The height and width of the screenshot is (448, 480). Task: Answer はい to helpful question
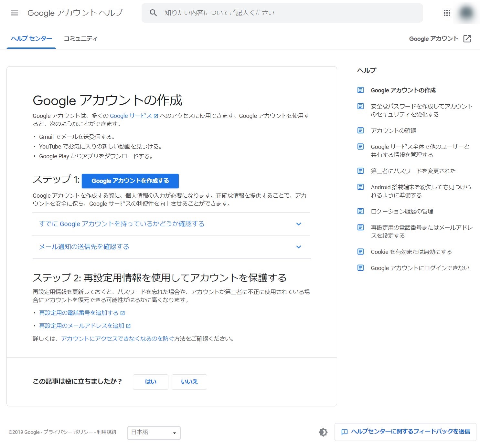tap(151, 382)
